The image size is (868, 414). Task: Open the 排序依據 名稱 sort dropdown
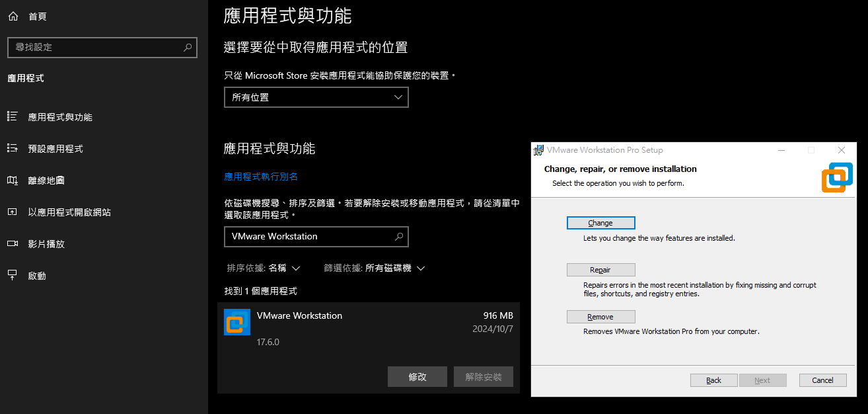tap(264, 269)
